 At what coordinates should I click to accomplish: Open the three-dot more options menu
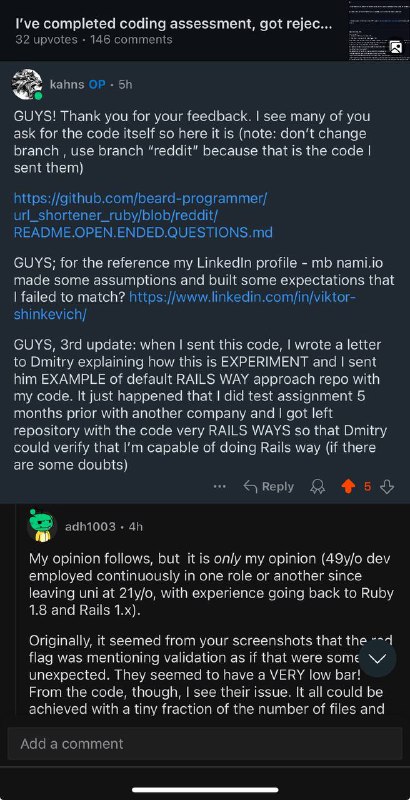tap(220, 487)
